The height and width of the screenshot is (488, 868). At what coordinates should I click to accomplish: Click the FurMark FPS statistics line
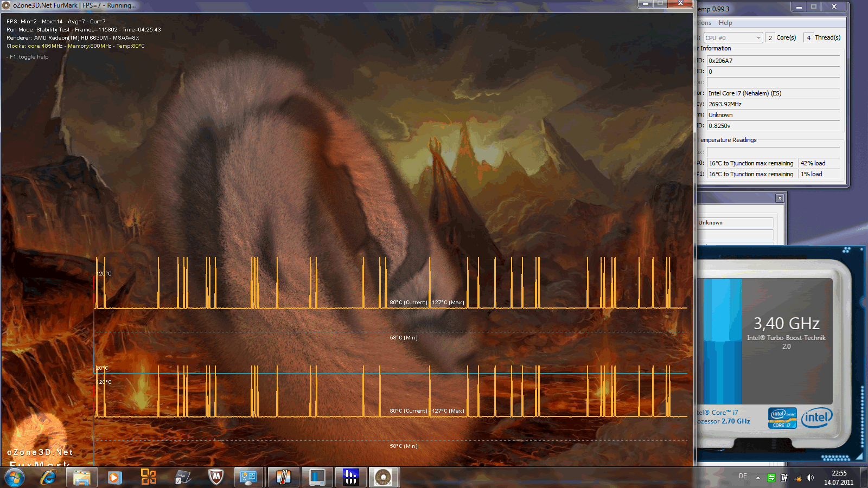[56, 22]
